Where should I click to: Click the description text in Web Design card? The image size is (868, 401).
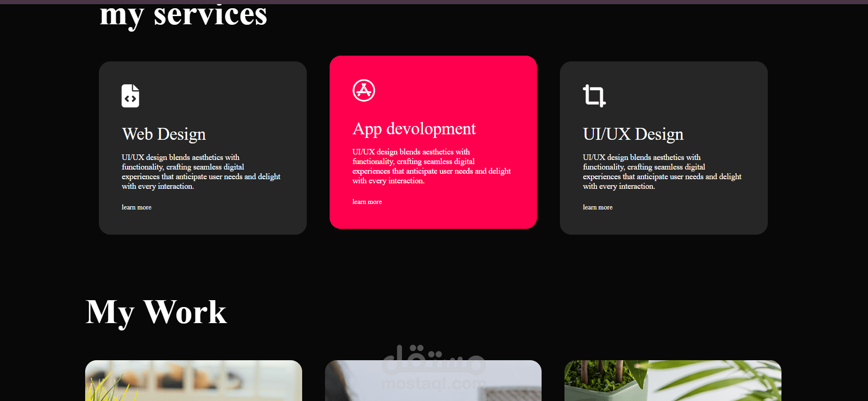201,172
